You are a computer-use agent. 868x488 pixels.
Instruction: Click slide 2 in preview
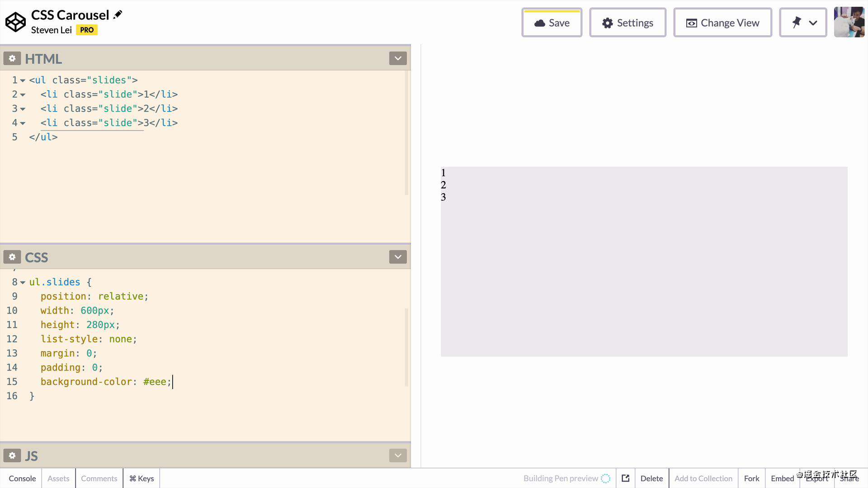(443, 185)
